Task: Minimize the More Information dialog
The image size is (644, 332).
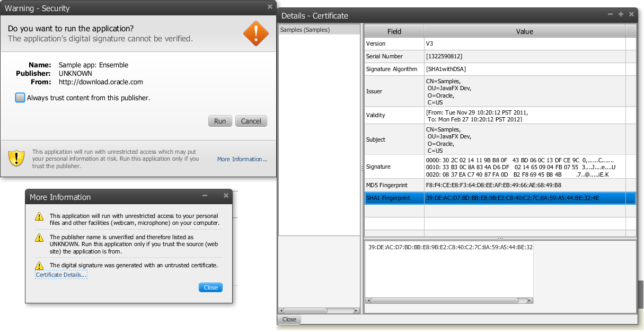Action: (205, 196)
